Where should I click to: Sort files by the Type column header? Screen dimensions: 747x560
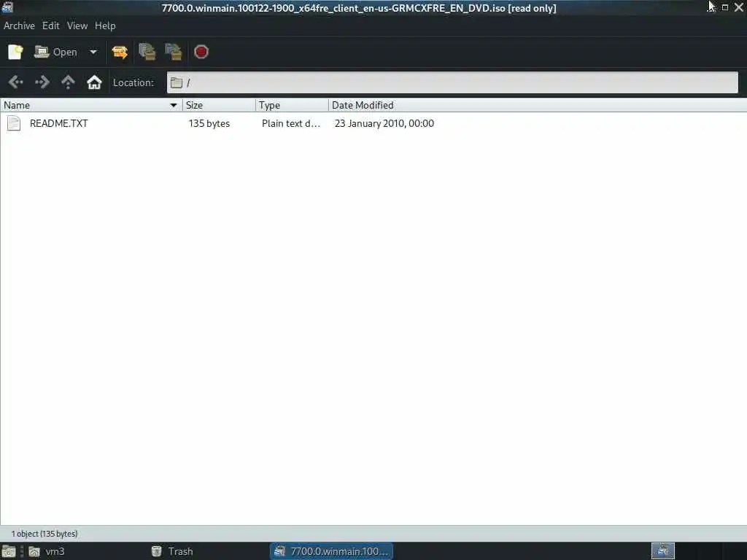tap(292, 105)
